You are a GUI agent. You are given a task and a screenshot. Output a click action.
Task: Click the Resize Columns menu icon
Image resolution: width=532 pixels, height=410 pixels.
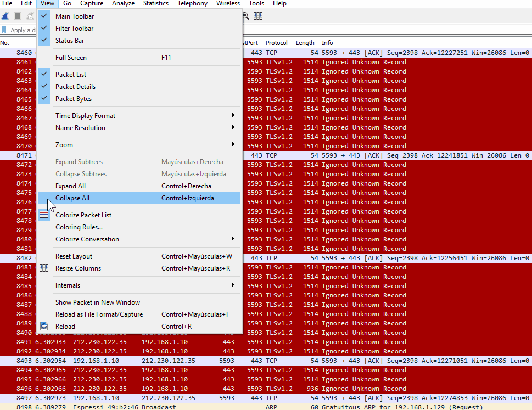44,268
